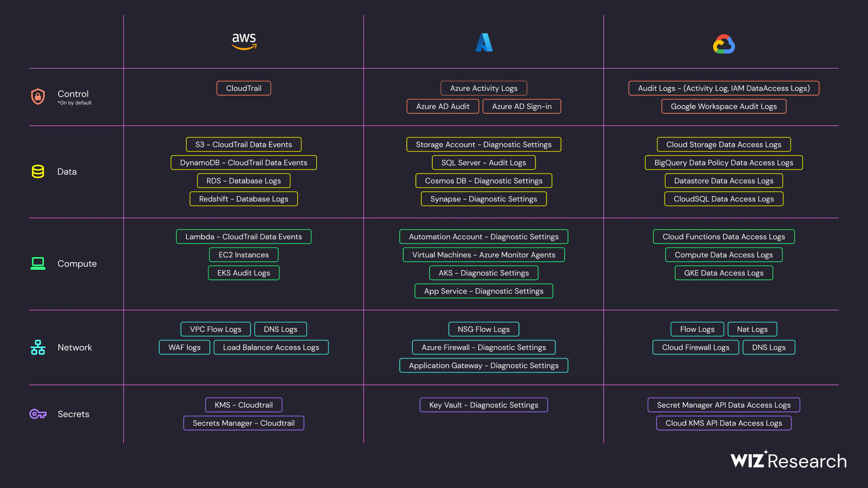Select the KMS – Cloudtrail box

[x=244, y=405]
